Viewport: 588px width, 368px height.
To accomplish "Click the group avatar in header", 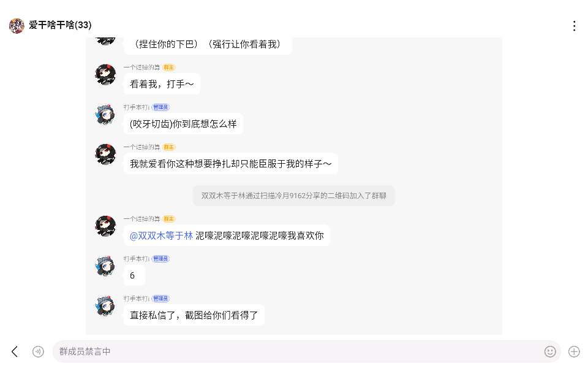I will (17, 26).
